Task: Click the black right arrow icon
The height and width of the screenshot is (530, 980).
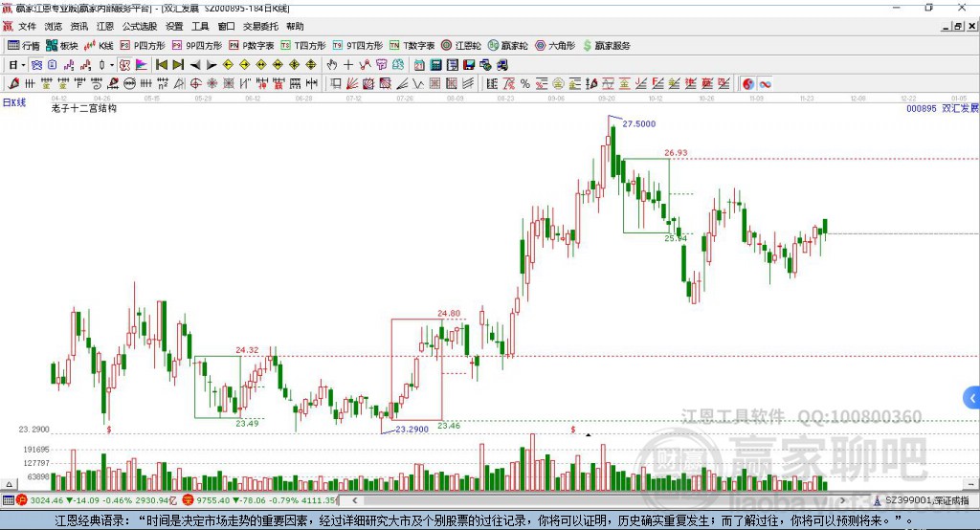Action: click(x=212, y=65)
